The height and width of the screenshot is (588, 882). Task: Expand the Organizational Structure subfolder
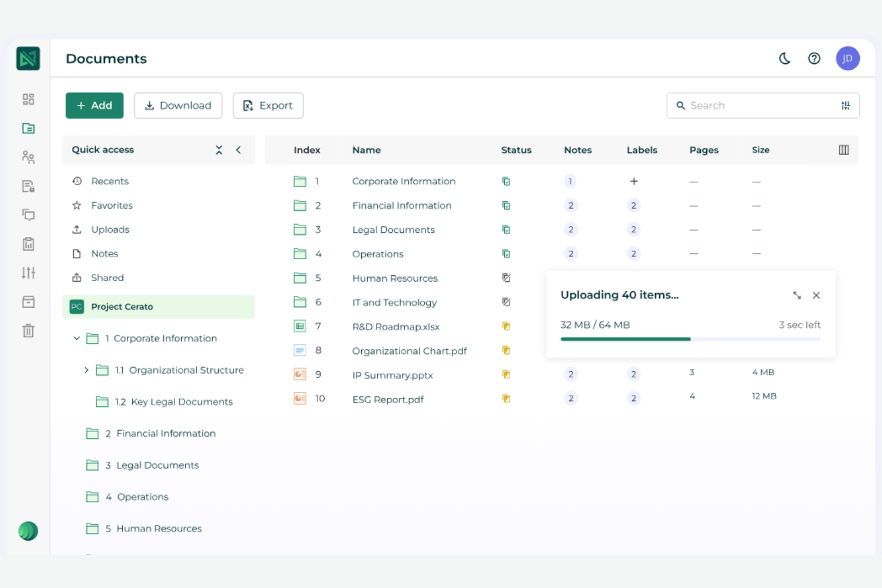tap(86, 370)
